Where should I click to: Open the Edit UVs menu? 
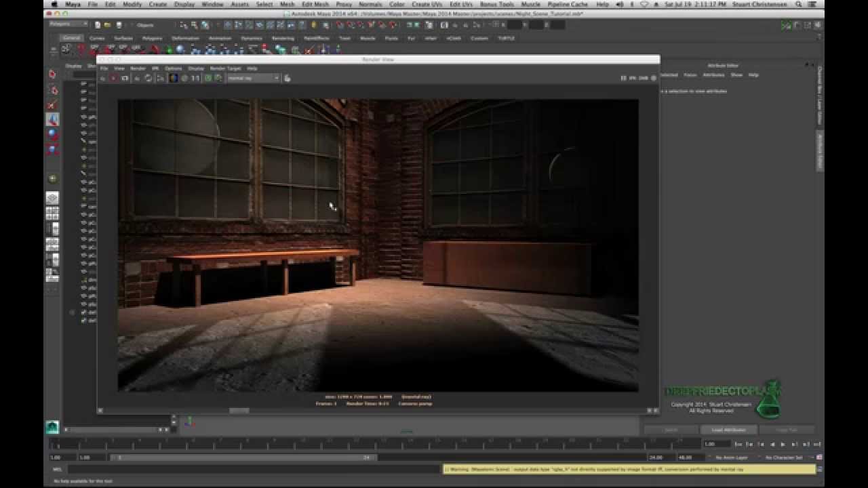click(x=461, y=4)
